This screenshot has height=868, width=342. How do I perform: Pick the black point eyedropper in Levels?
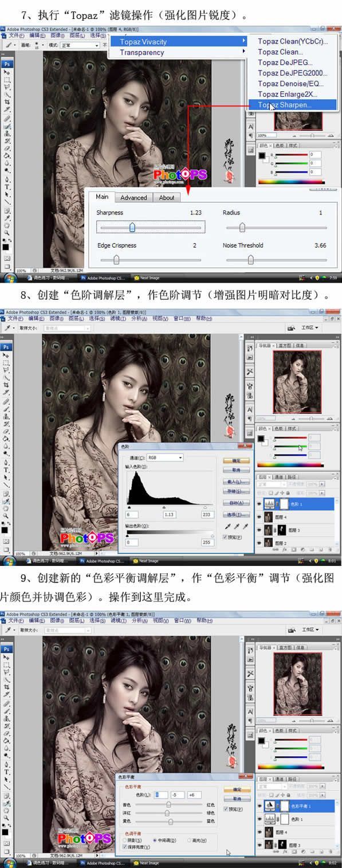coord(227,526)
